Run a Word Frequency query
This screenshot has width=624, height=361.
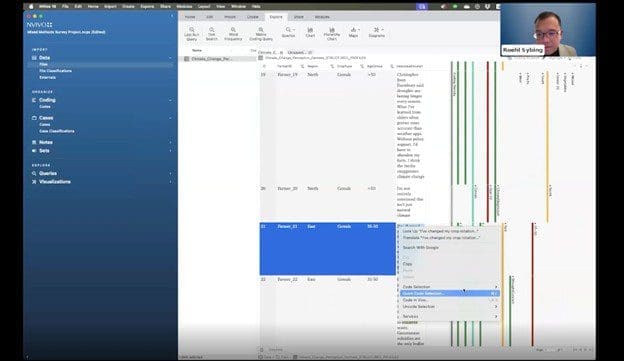pos(233,34)
